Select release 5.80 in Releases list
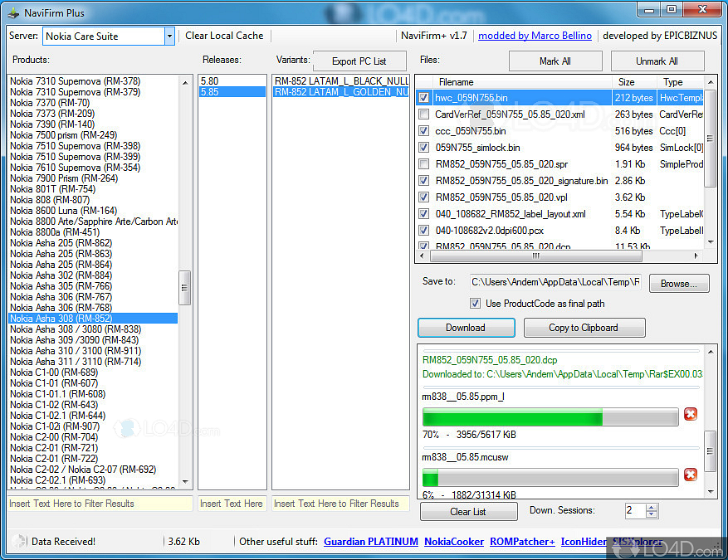Viewport: 728px width, 560px height. (x=210, y=81)
